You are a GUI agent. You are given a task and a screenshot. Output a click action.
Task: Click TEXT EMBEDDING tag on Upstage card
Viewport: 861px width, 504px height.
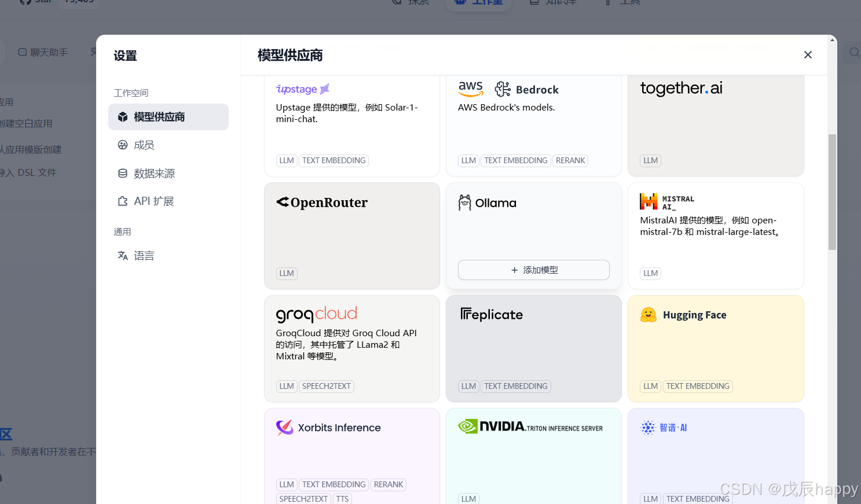coord(334,161)
